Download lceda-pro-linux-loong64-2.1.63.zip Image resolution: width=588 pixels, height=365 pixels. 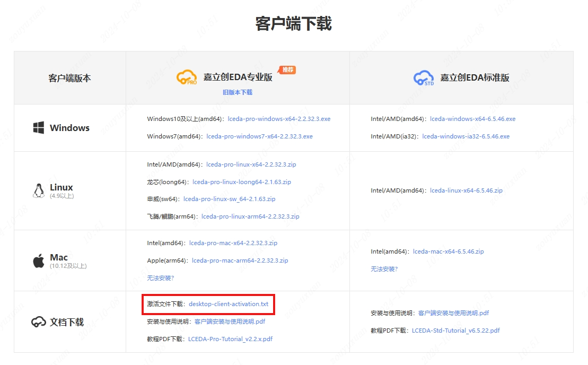point(241,182)
